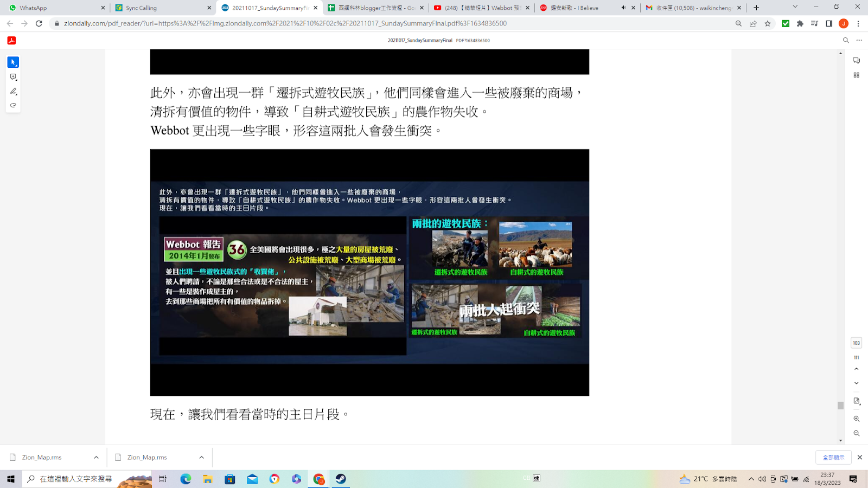Viewport: 868px width, 488px height.
Task: Select the cursor selection tool
Action: [x=13, y=62]
